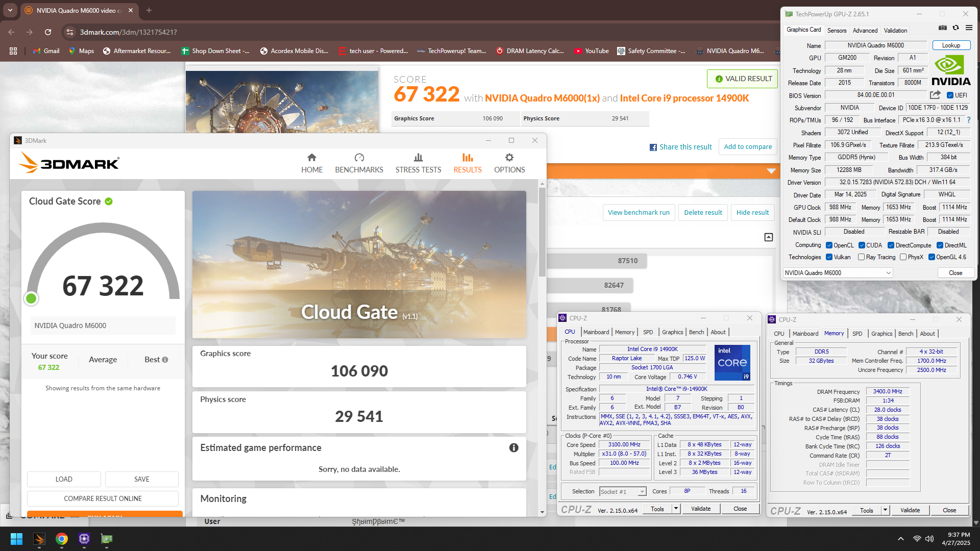The height and width of the screenshot is (551, 980).
Task: Click View benchmark run button
Action: point(639,213)
